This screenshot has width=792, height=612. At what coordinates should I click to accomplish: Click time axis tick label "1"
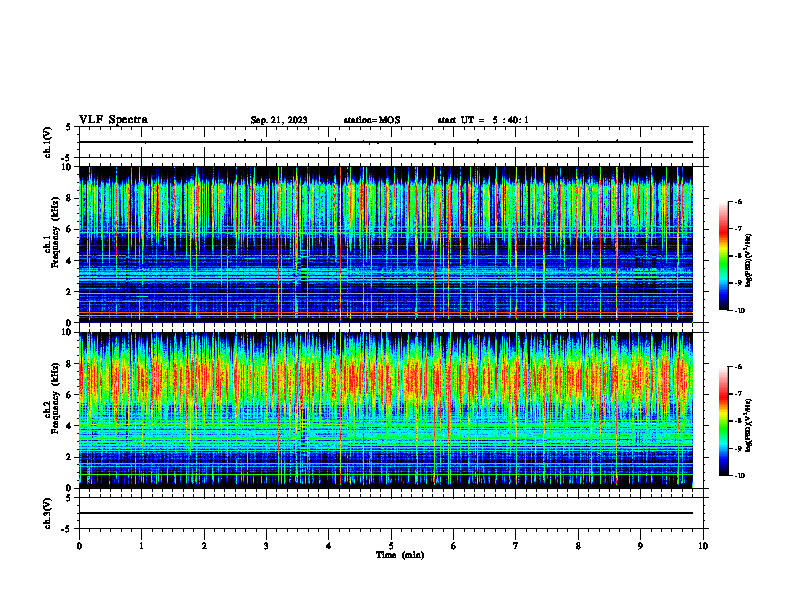(141, 546)
